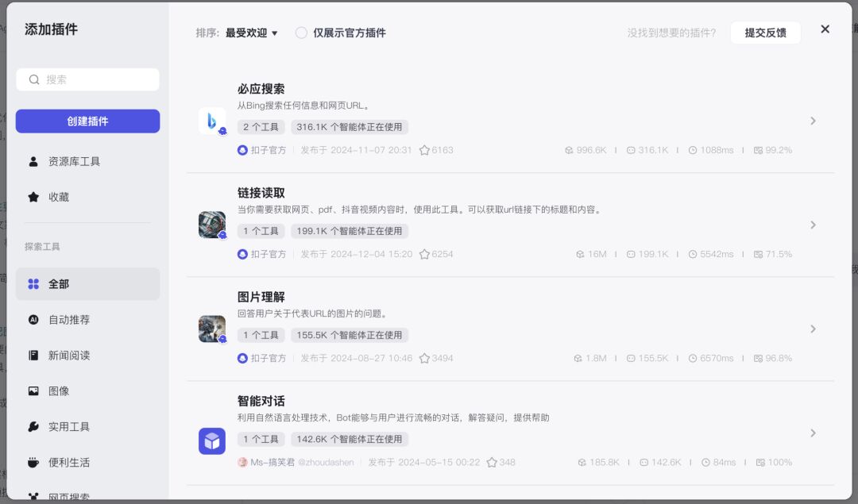Click the 链接读取 plugin thumbnail icon
Viewport: 858px width, 504px height.
[212, 225]
